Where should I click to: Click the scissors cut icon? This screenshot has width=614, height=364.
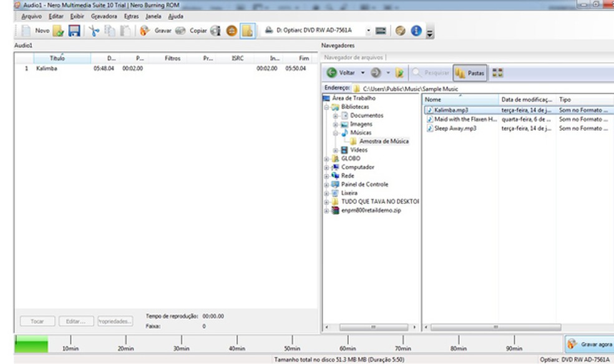pos(94,31)
